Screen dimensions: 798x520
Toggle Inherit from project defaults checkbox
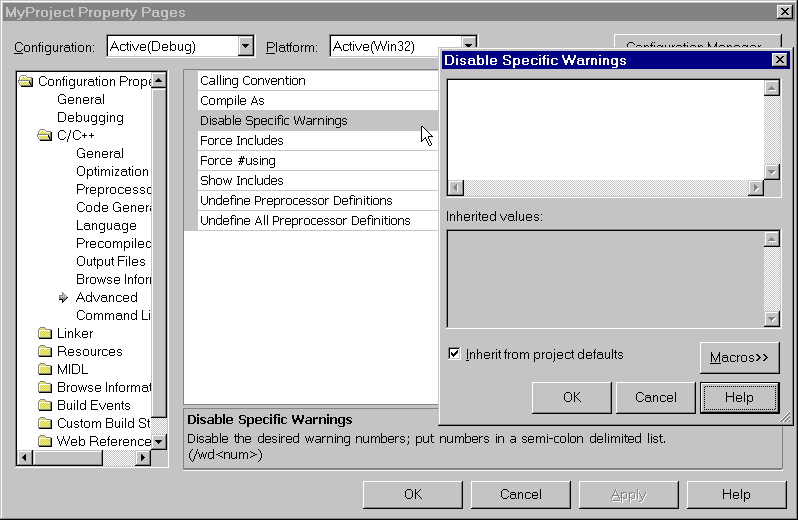[x=455, y=354]
